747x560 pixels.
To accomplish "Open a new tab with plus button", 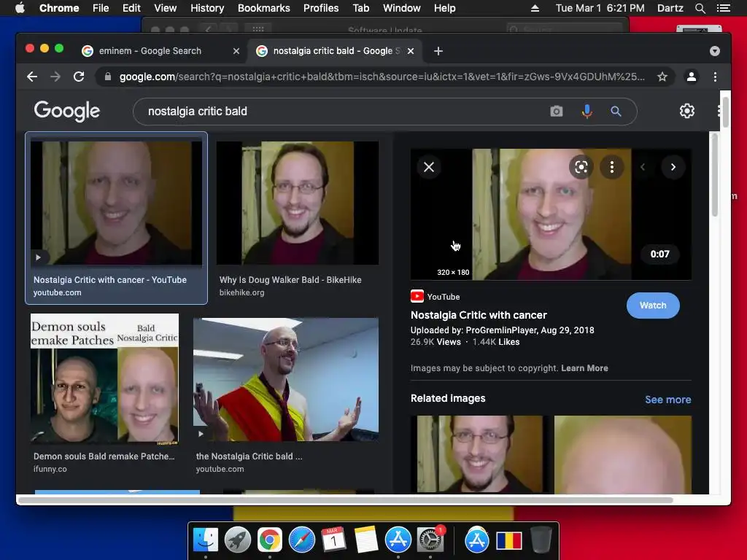I will point(438,51).
